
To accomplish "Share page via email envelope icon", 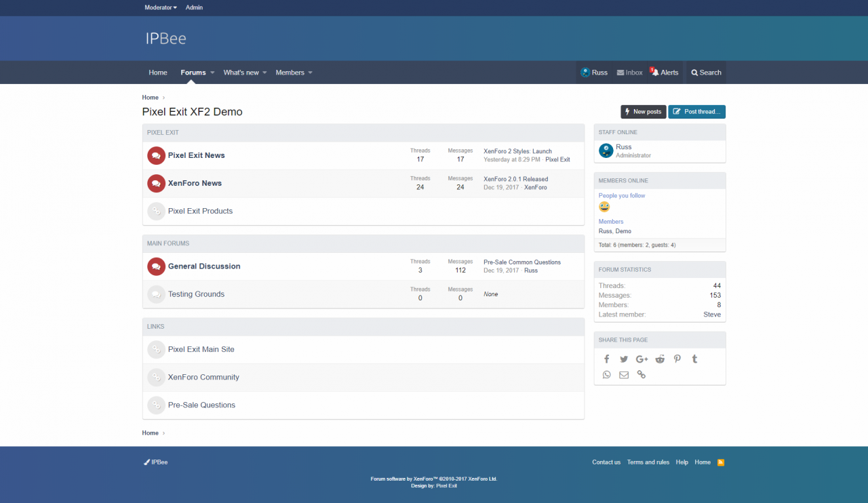I will pos(624,375).
